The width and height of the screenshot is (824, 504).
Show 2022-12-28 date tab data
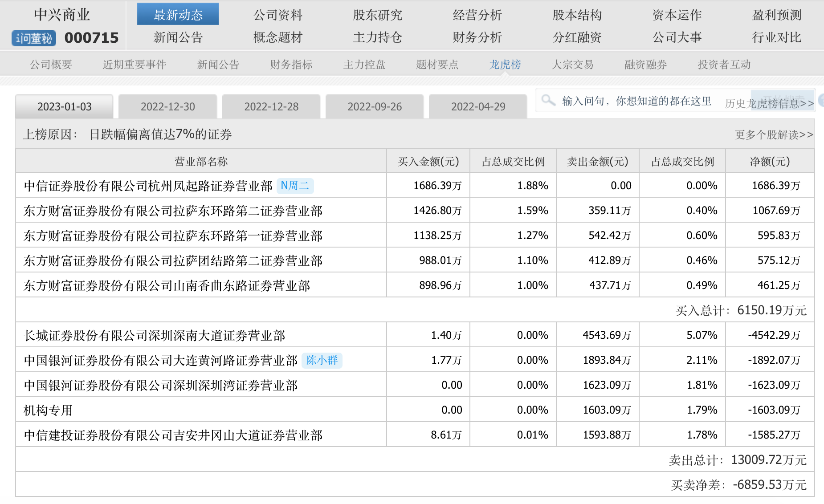[271, 106]
